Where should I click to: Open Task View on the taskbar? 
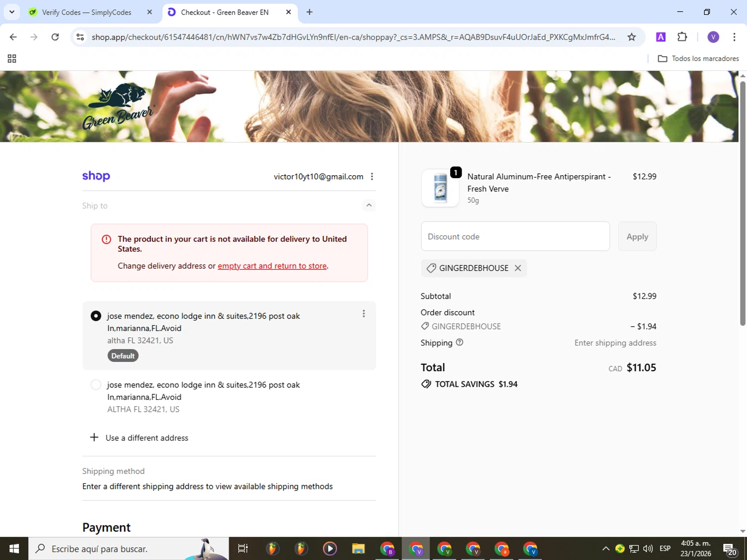pyautogui.click(x=243, y=549)
